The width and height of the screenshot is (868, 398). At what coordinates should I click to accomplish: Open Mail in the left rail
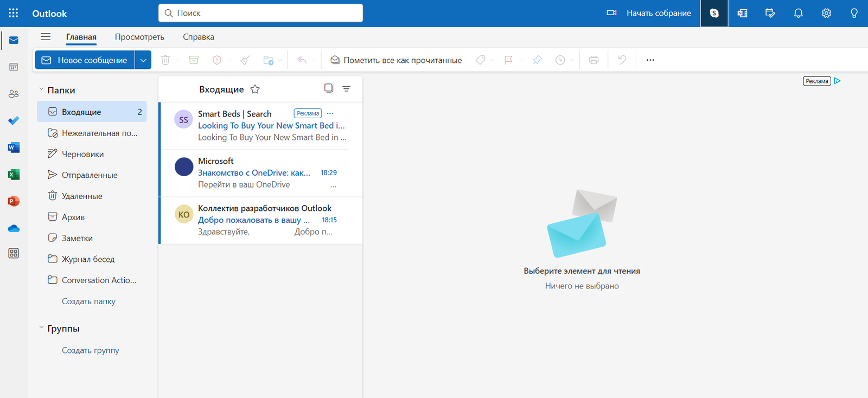pyautogui.click(x=14, y=40)
